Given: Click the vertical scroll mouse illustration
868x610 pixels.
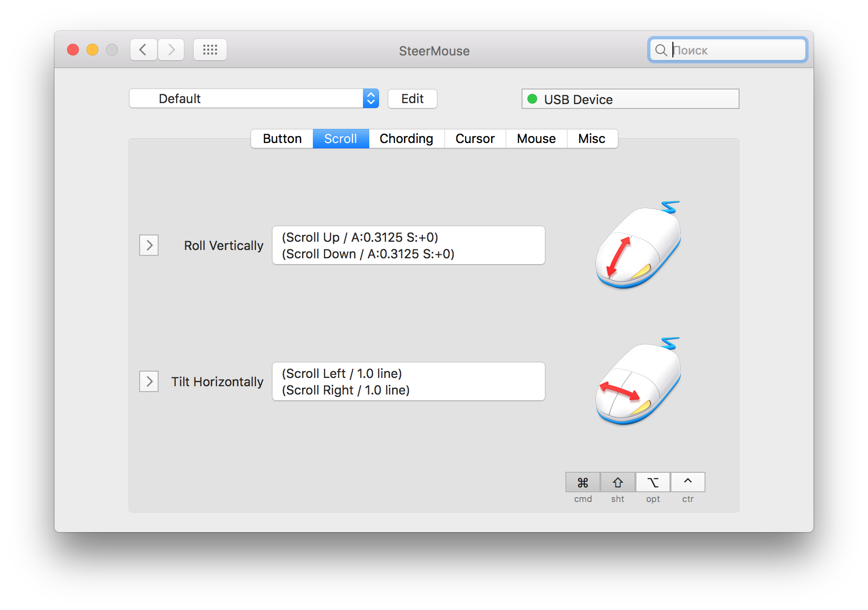Looking at the screenshot, I should click(638, 245).
